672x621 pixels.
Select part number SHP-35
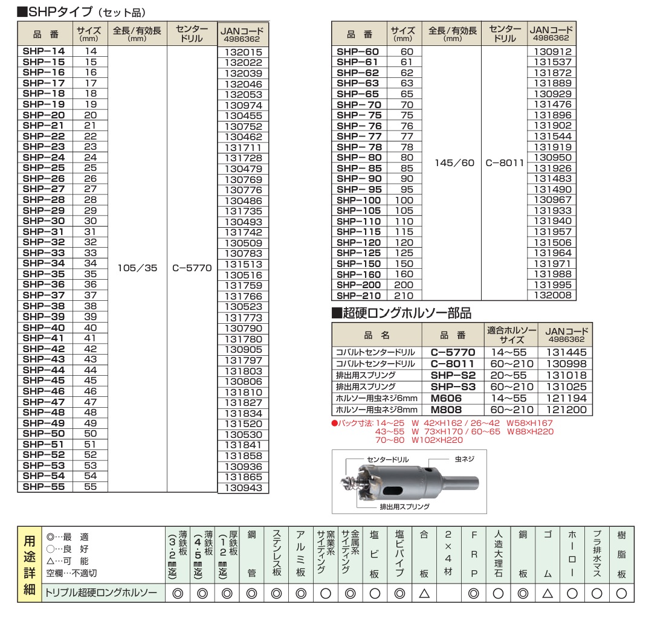tap(44, 274)
